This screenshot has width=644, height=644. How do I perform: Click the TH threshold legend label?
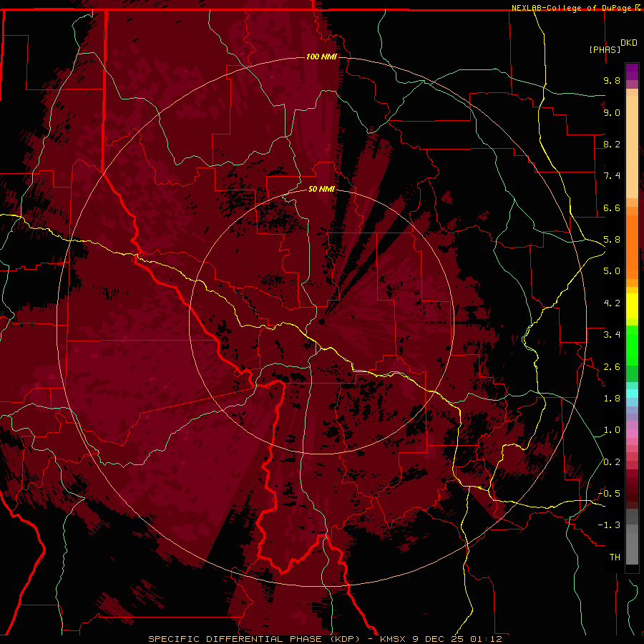point(615,557)
